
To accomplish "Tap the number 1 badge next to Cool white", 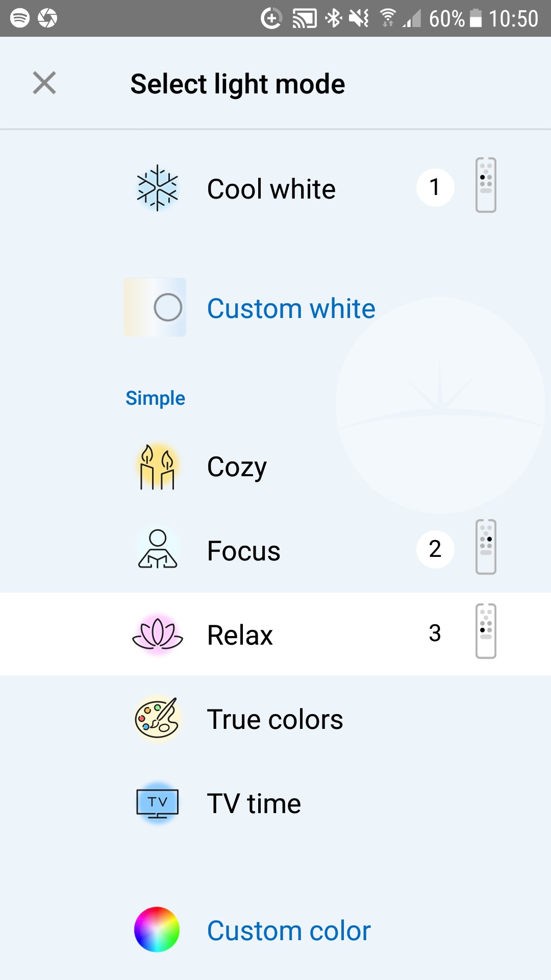I will coord(435,187).
